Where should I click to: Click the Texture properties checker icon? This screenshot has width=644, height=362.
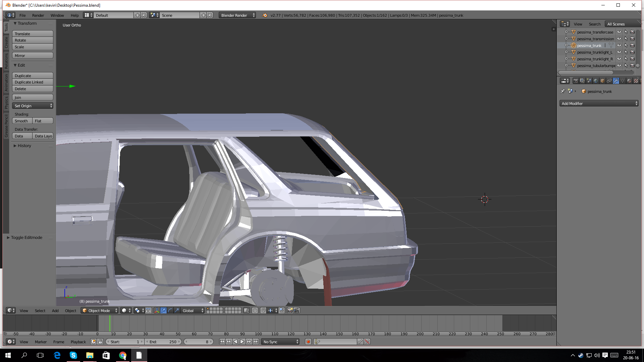tap(636, 81)
